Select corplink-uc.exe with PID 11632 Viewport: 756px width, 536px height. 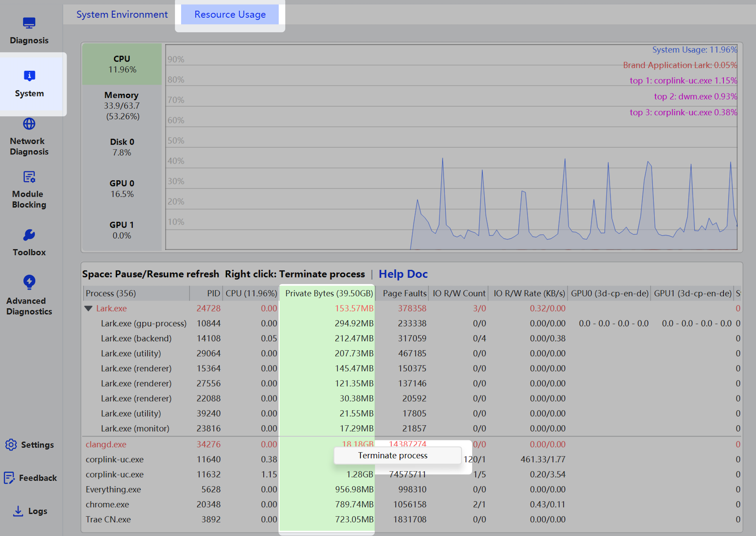(x=412, y=474)
